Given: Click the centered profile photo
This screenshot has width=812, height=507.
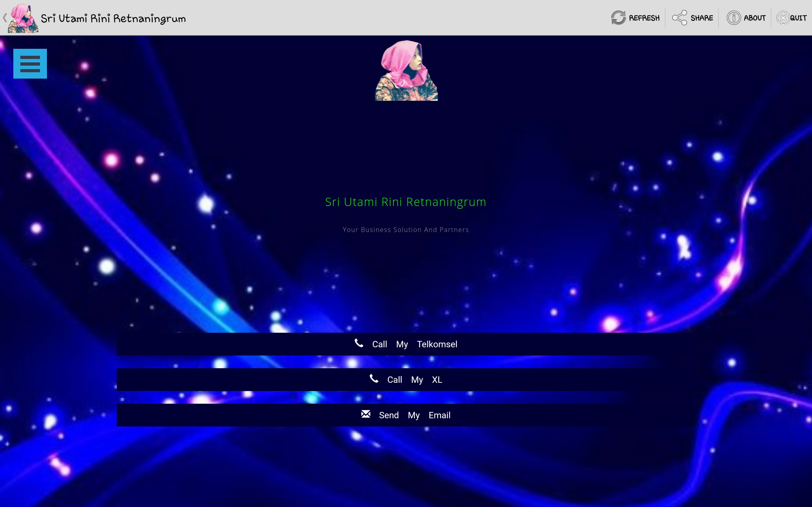Looking at the screenshot, I should 406,71.
